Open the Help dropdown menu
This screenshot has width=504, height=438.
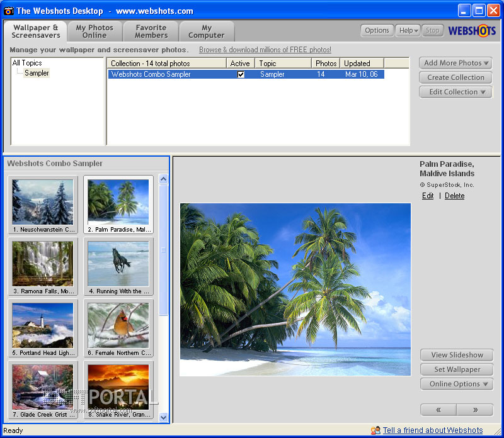[x=408, y=30]
